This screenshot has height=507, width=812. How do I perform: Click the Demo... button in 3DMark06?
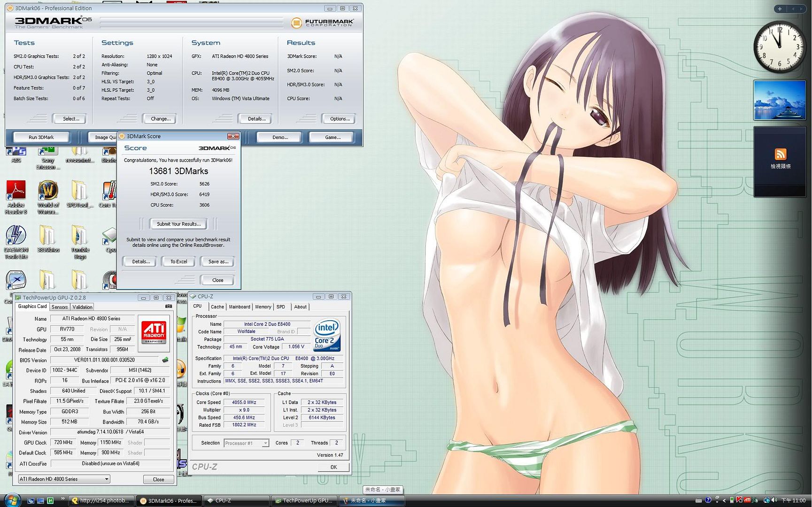[280, 137]
